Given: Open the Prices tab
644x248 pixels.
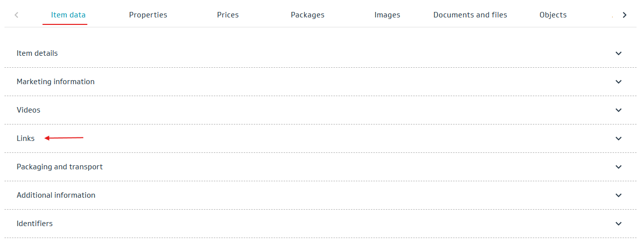Looking at the screenshot, I should tap(228, 15).
